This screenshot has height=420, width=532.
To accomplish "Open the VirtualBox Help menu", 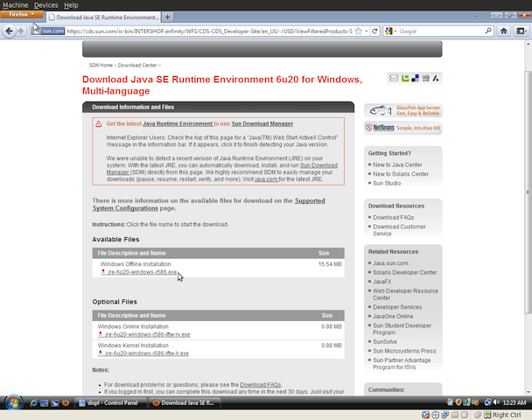I will coord(71,5).
